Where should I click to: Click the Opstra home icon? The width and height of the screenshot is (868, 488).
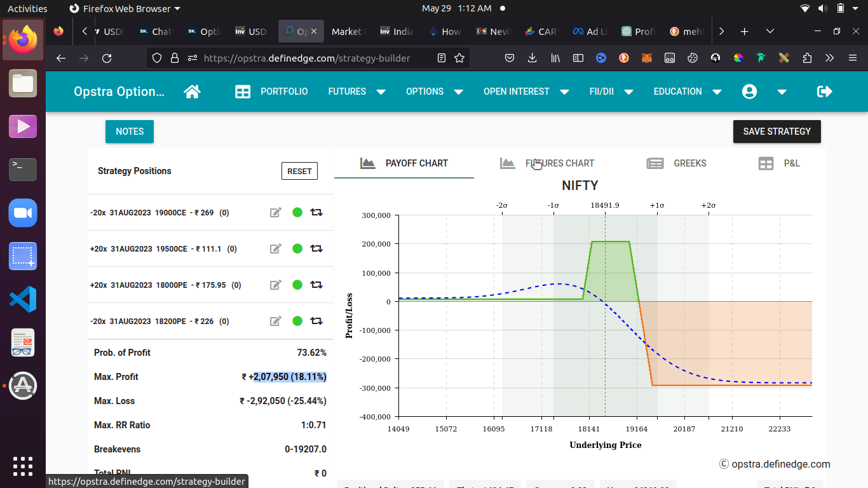(192, 91)
